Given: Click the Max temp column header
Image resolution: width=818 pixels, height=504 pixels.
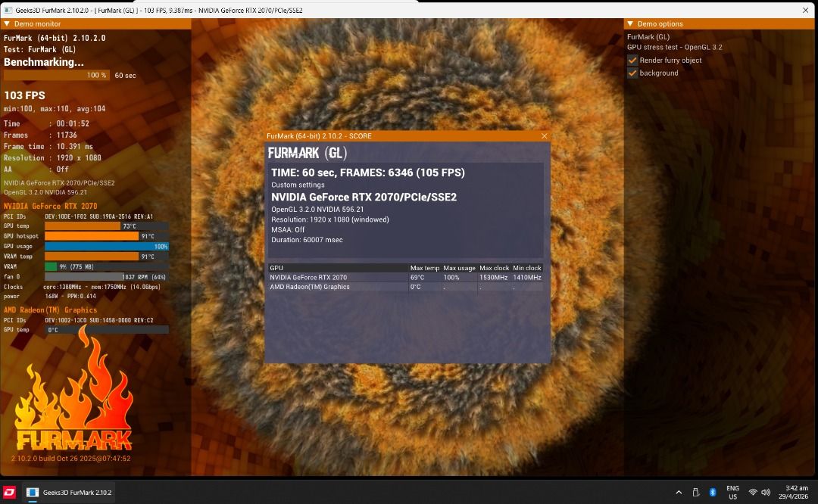Looking at the screenshot, I should [424, 268].
